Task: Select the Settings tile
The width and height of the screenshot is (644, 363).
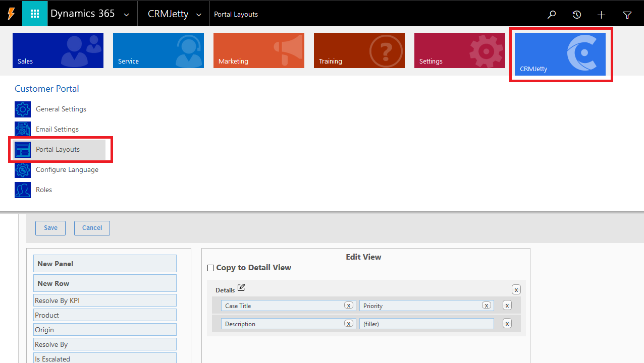Action: (460, 50)
